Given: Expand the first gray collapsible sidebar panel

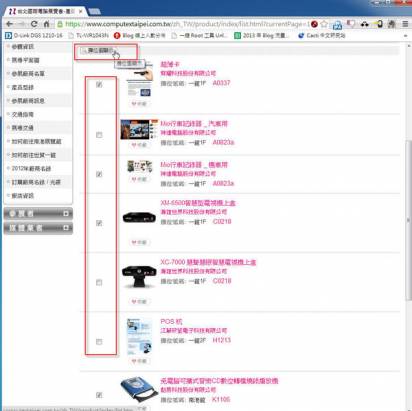Looking at the screenshot, I should tap(38, 214).
